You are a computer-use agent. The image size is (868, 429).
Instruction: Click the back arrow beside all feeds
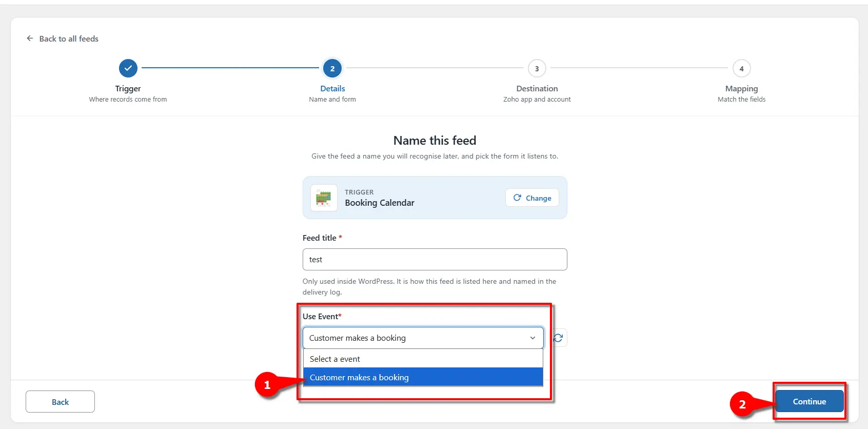[30, 38]
